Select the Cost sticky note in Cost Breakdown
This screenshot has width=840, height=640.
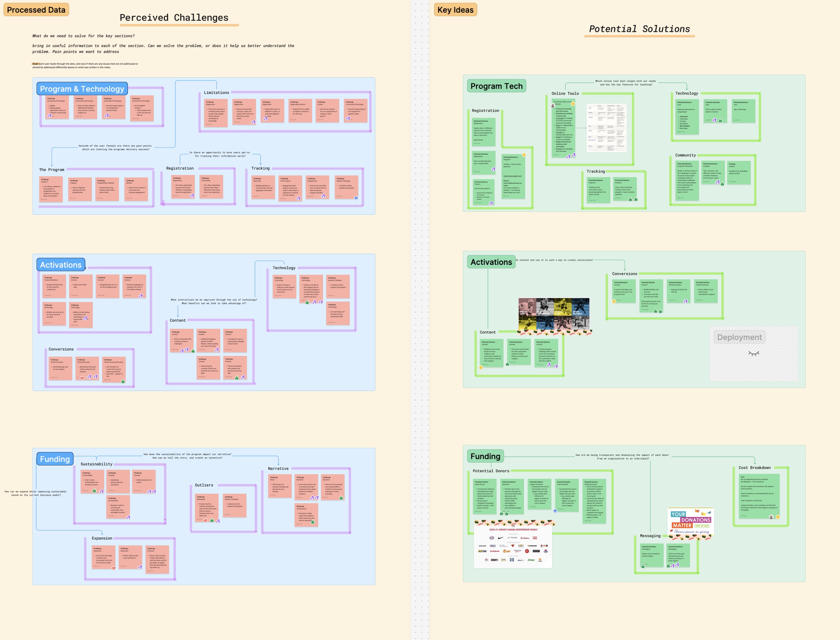point(760,496)
